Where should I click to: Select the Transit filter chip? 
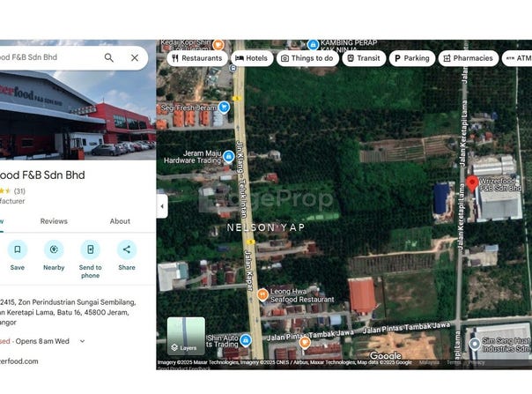point(364,58)
